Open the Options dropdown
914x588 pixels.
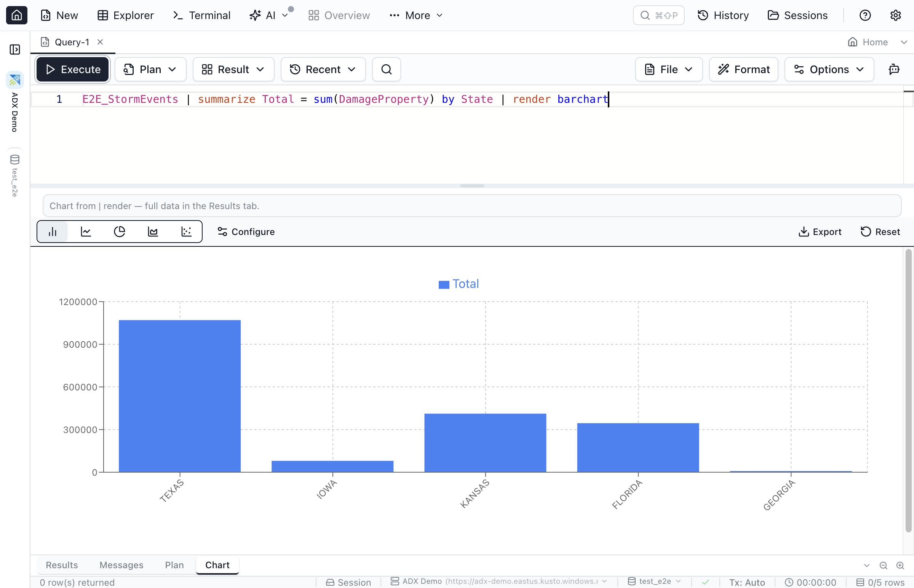coord(829,69)
